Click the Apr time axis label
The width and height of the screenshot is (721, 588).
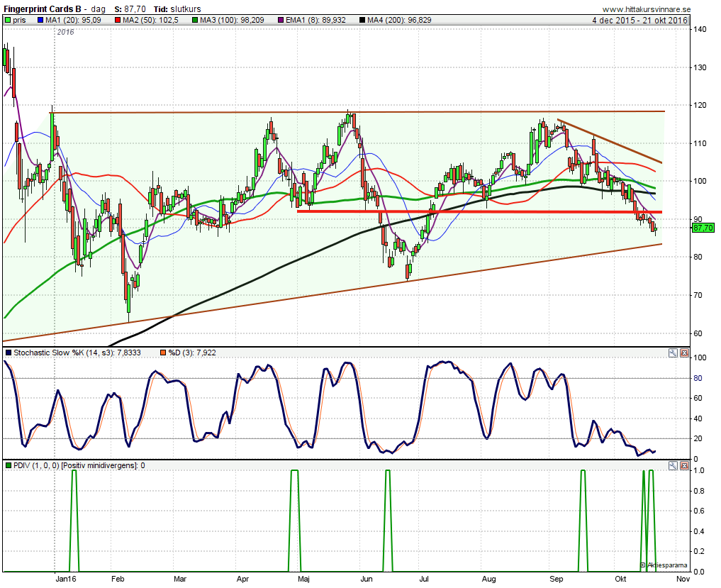point(242,579)
